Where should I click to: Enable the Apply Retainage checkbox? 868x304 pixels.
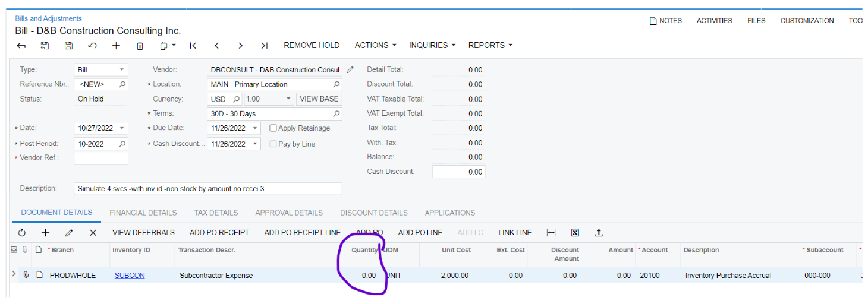coord(273,128)
